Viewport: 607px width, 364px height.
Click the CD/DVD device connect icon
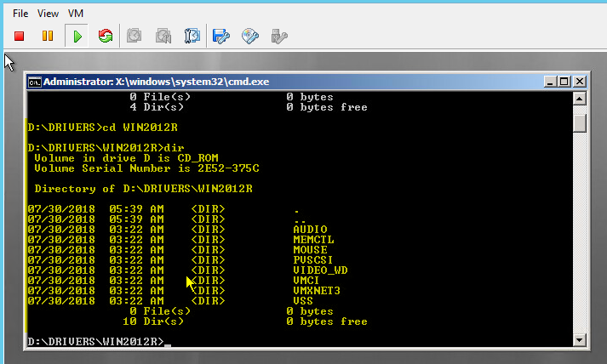coord(250,37)
